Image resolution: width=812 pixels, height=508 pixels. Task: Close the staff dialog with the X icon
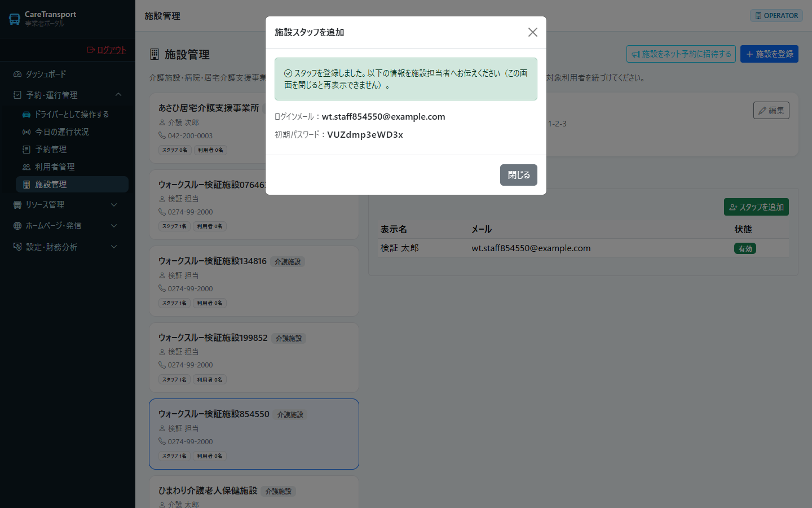pyautogui.click(x=532, y=32)
